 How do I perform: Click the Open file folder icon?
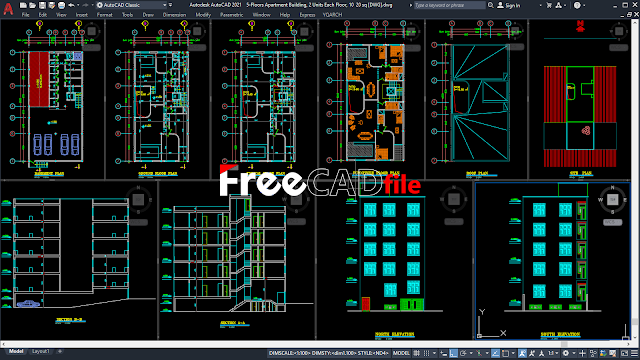[x=33, y=5]
